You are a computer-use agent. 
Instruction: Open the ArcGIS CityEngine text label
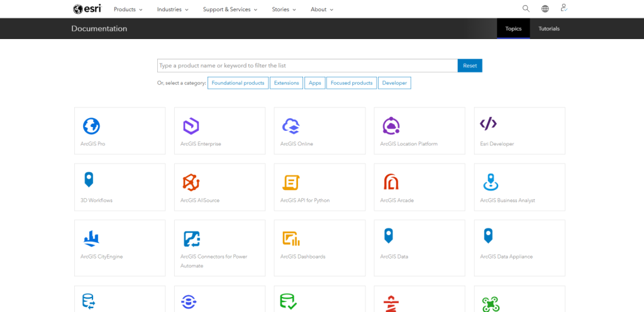coord(101,257)
